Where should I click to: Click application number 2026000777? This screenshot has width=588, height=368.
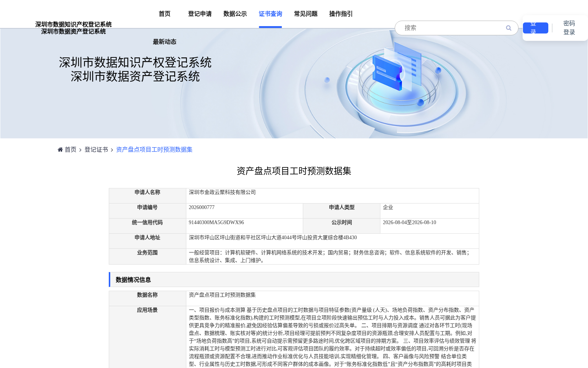(x=202, y=208)
